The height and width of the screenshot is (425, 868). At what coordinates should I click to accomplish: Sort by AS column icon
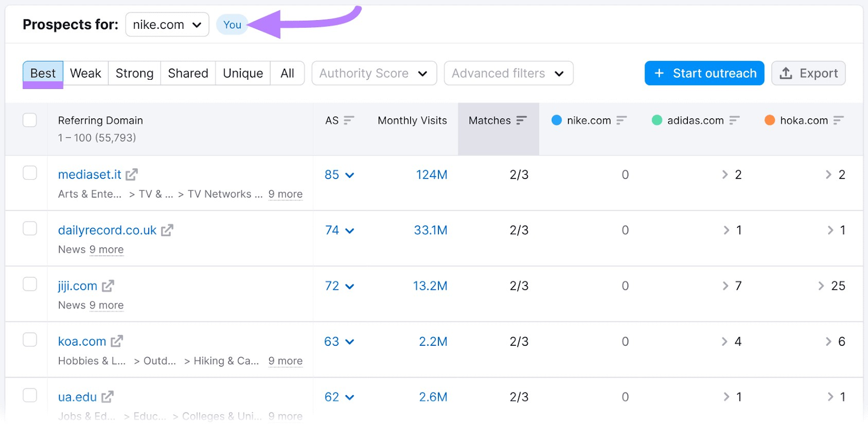coord(349,120)
